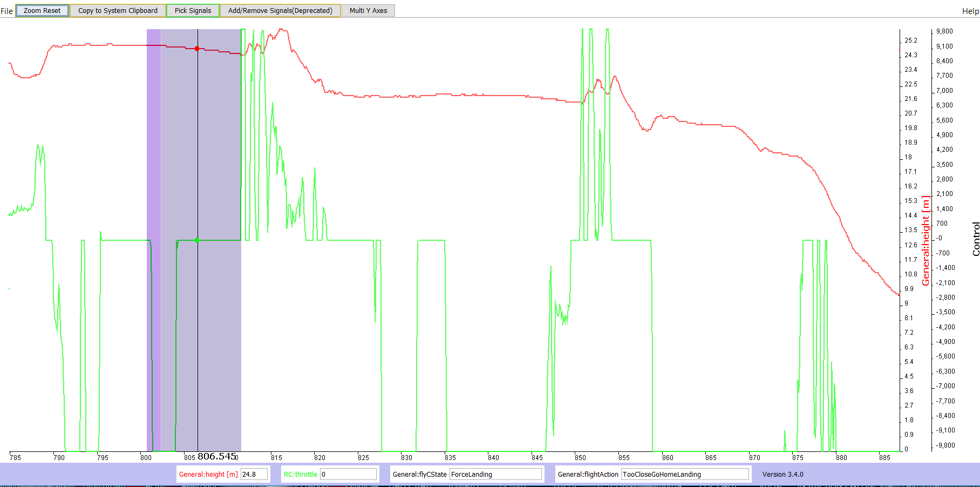
Task: Click the Version 3.4.0 text
Action: point(782,475)
